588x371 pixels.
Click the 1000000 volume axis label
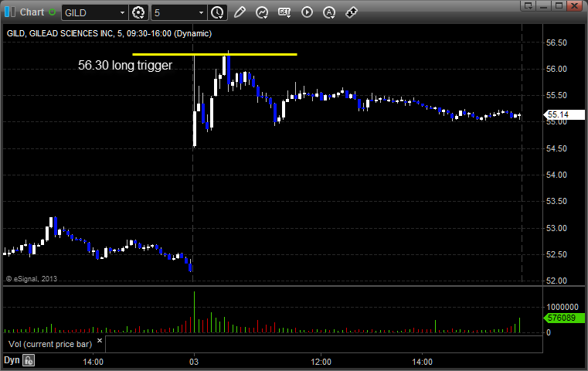563,307
